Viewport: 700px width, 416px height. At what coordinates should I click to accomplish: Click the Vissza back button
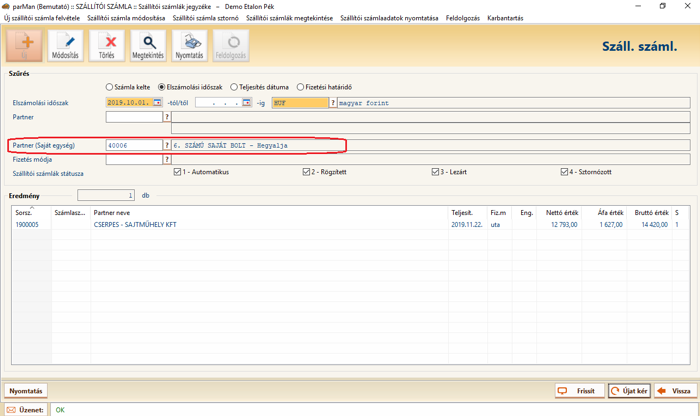(x=675, y=391)
